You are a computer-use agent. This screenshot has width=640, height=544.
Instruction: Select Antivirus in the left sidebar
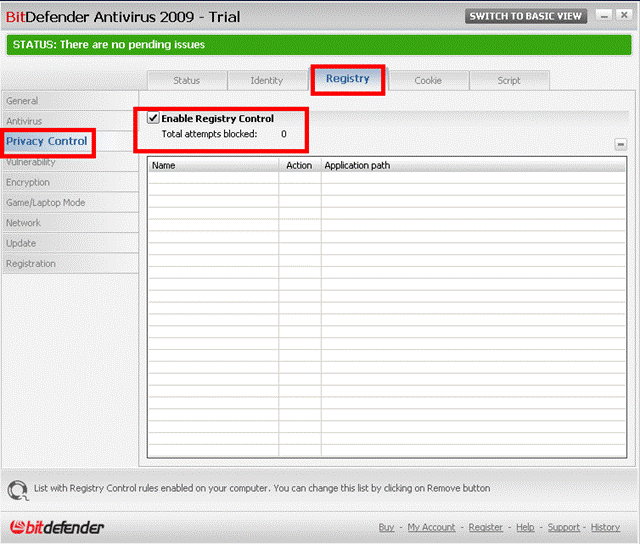click(x=24, y=121)
